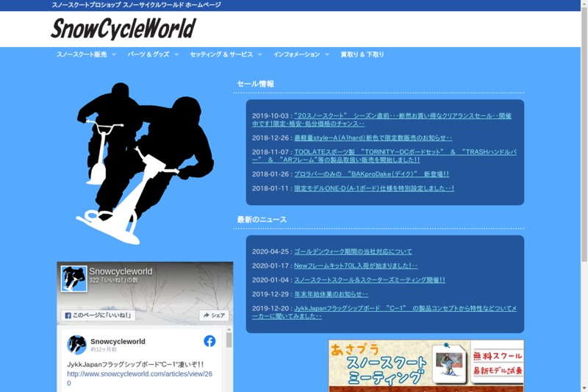Click the セール情報 section heading
The height and width of the screenshot is (392, 588).
[x=255, y=84]
